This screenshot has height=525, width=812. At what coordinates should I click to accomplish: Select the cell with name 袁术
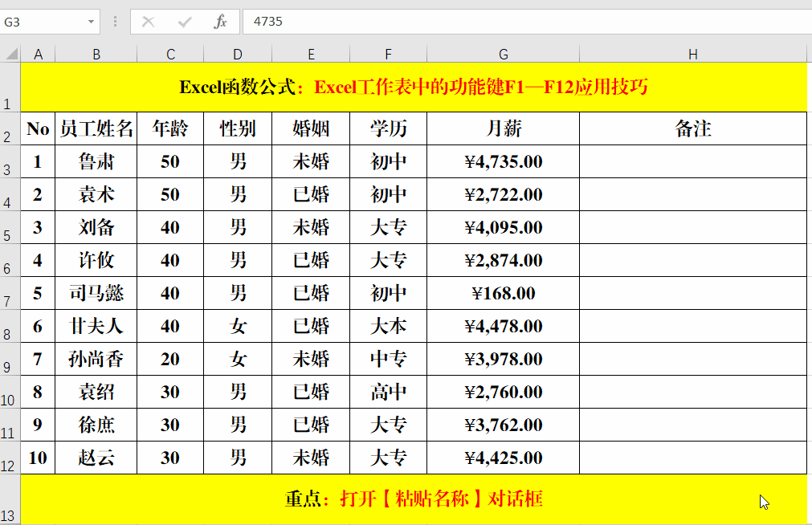(x=96, y=195)
